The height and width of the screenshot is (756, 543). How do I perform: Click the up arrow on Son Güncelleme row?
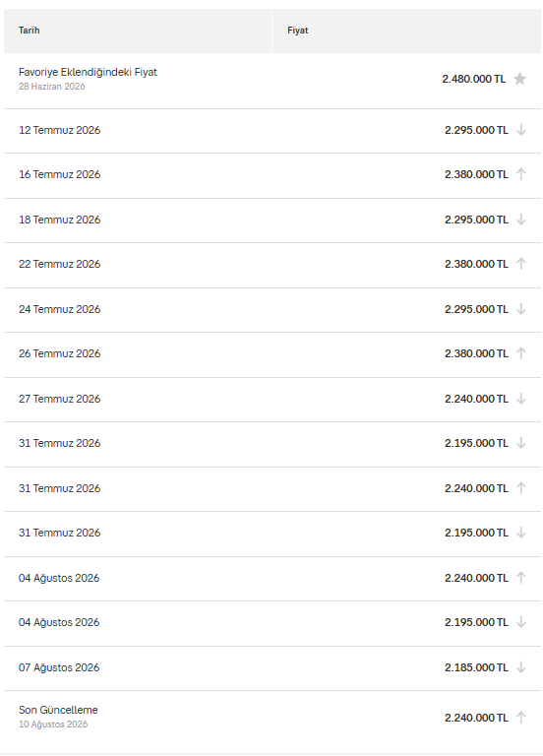pos(520,718)
